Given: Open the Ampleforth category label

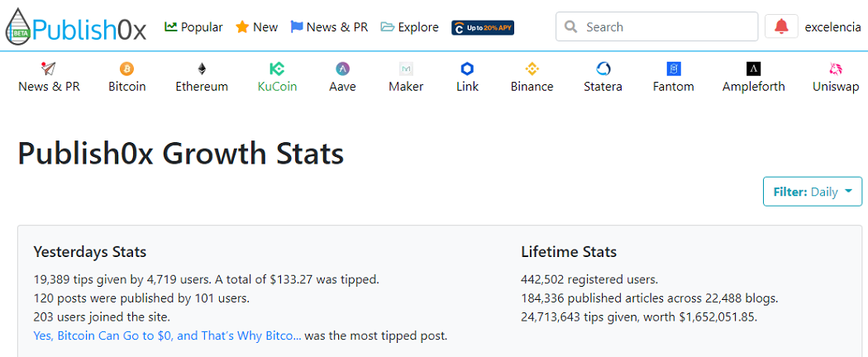Looking at the screenshot, I should pos(753,87).
